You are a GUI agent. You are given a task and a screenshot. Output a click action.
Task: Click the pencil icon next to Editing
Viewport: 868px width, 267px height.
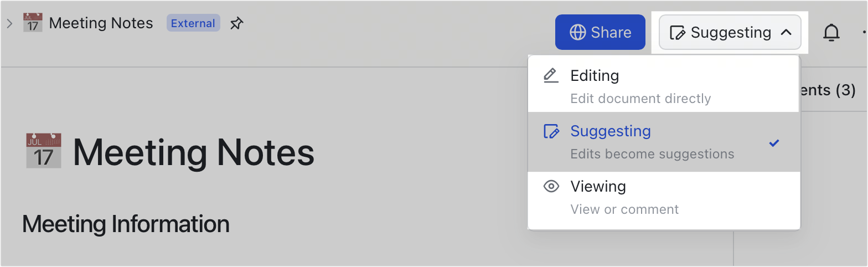pyautogui.click(x=551, y=75)
